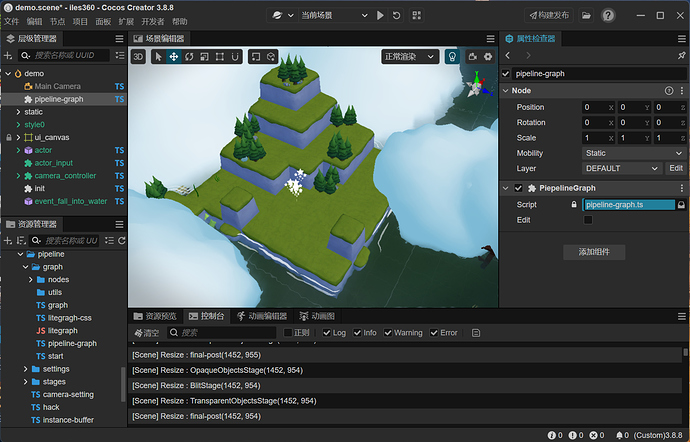Collapse all nodes in hierarchy panel

click(x=119, y=55)
